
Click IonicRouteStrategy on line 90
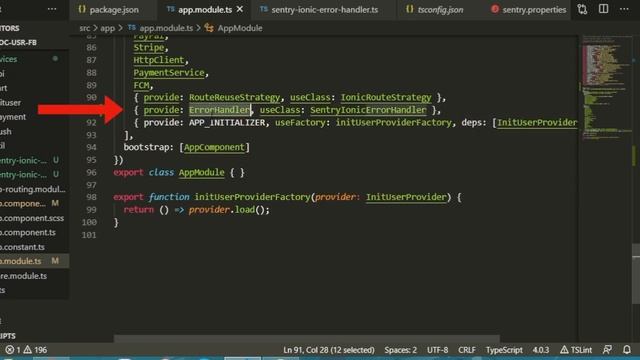pyautogui.click(x=386, y=98)
